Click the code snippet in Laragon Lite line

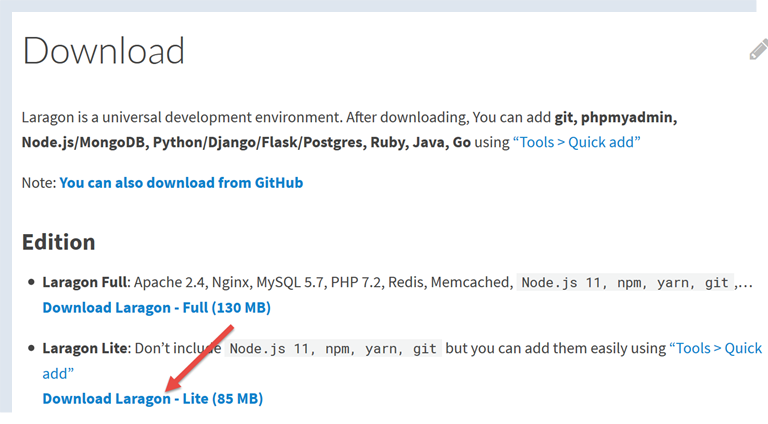coord(333,349)
